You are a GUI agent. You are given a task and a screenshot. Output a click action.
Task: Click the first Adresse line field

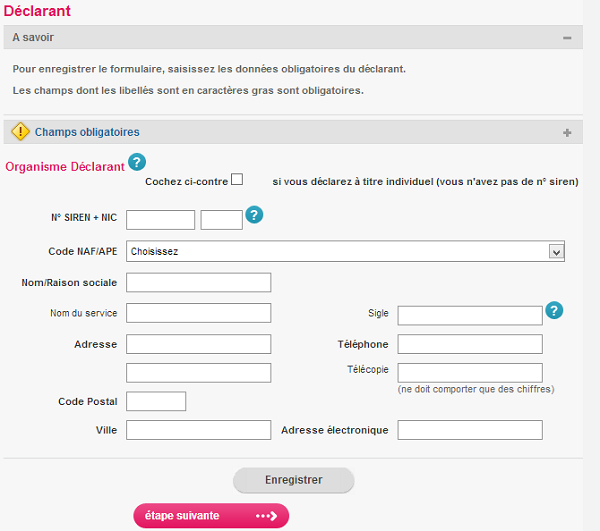coord(198,344)
